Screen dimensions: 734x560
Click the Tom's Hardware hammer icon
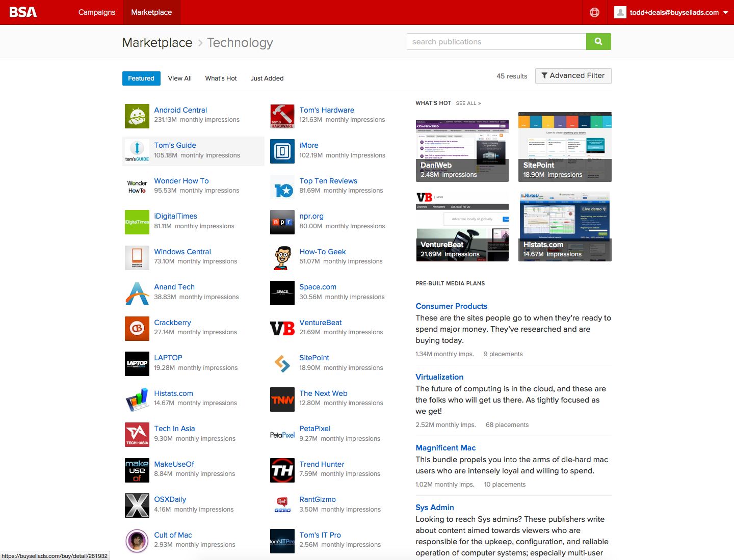tap(282, 116)
